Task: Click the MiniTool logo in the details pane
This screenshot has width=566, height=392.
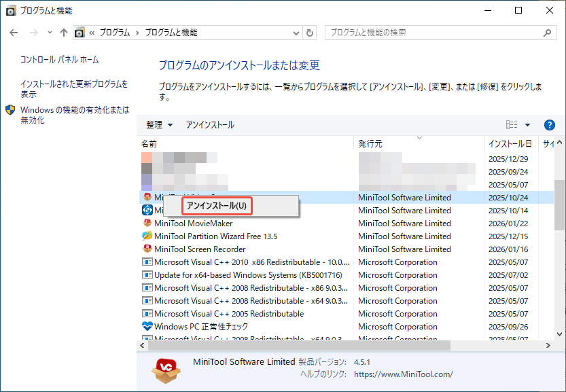Action: point(166,371)
